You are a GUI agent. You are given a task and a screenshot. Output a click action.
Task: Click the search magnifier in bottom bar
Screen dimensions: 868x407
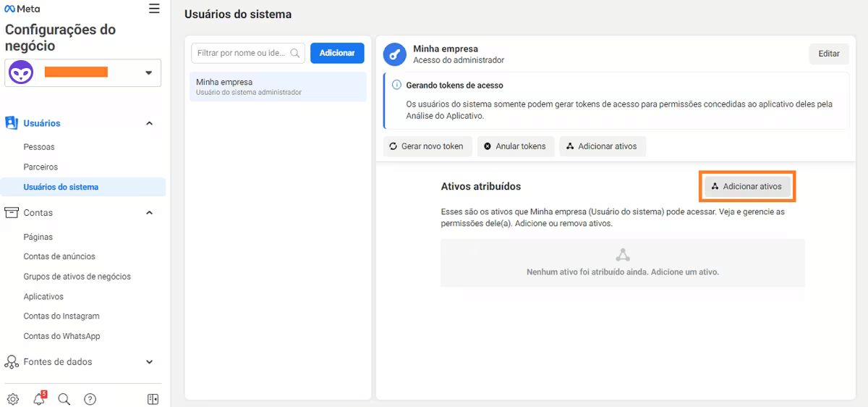click(x=64, y=399)
